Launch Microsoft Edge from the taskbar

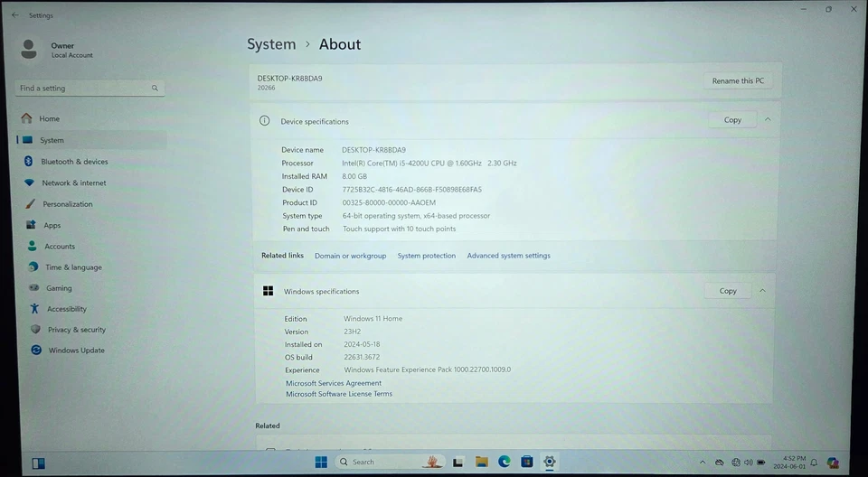505,462
